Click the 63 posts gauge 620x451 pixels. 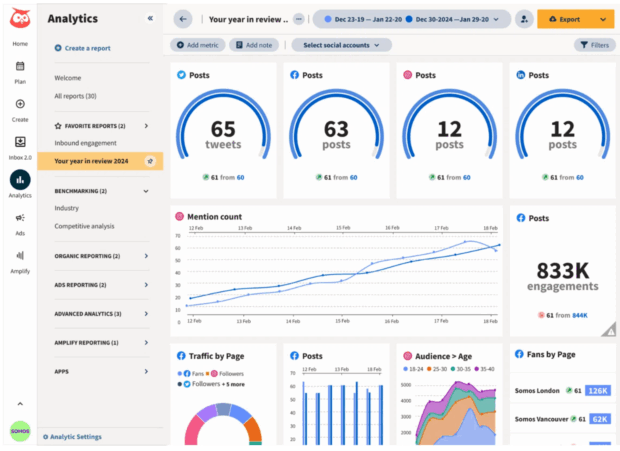point(336,126)
